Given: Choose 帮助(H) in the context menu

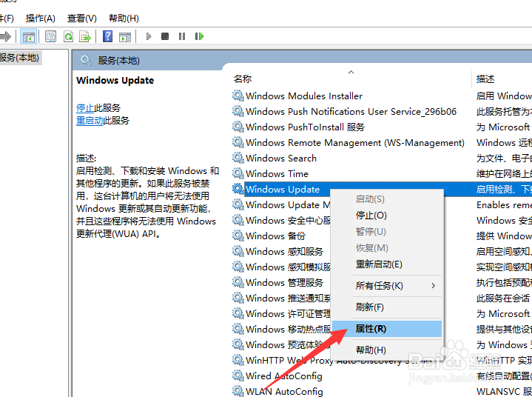Looking at the screenshot, I should click(387, 350).
